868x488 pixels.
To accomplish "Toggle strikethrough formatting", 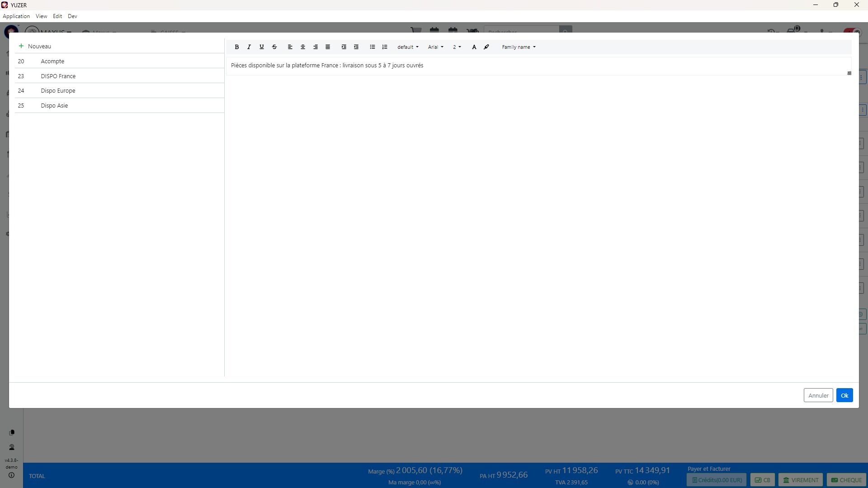I will (274, 47).
